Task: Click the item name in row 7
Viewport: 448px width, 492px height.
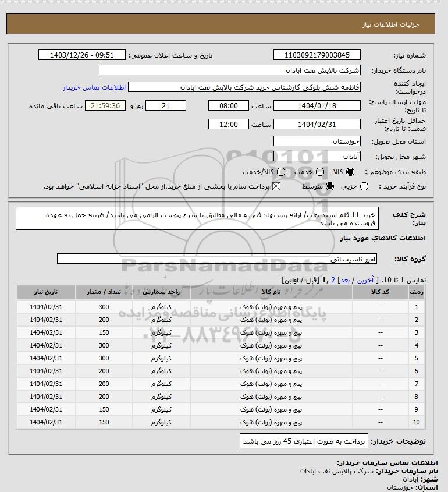Action: [271, 384]
